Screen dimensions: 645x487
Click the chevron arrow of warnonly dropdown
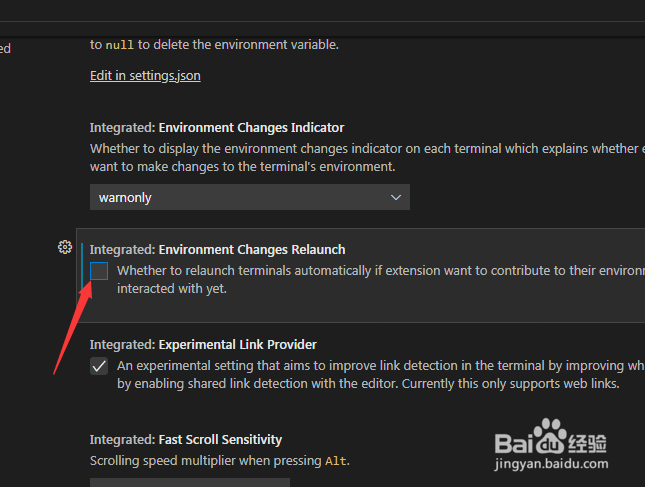click(x=396, y=197)
